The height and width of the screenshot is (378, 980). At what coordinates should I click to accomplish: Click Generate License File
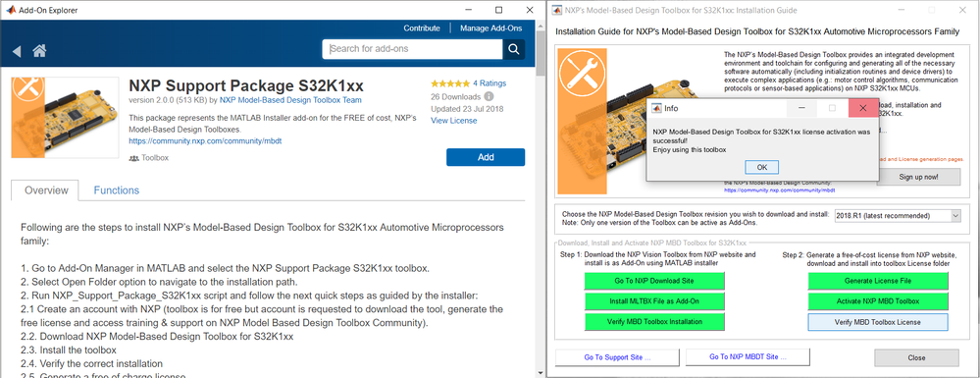pos(878,281)
